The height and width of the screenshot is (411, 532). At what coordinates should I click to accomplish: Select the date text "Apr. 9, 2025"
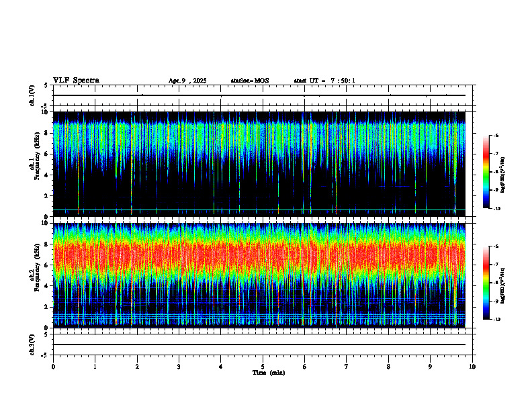point(187,81)
